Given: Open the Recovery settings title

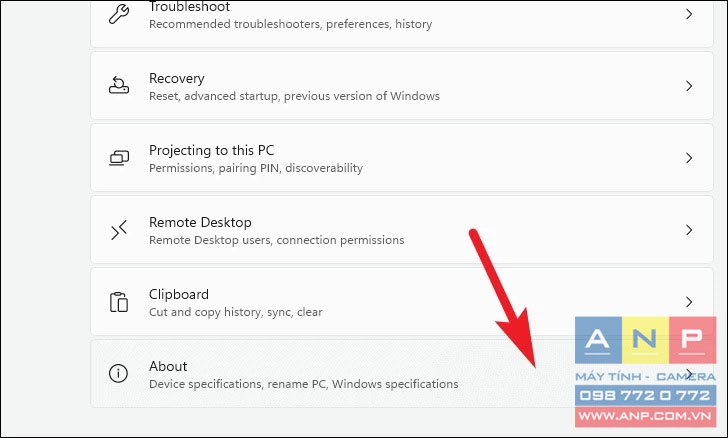Looking at the screenshot, I should point(177,78).
